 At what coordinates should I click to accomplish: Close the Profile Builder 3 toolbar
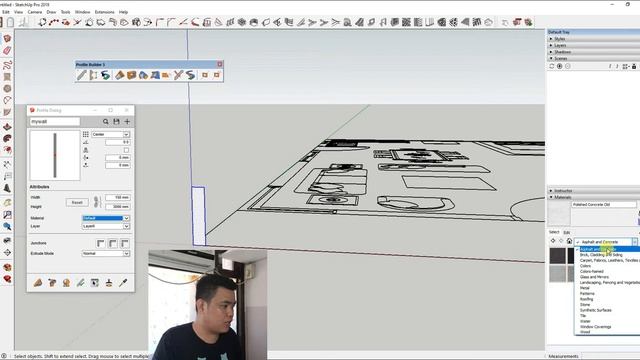coord(220,64)
